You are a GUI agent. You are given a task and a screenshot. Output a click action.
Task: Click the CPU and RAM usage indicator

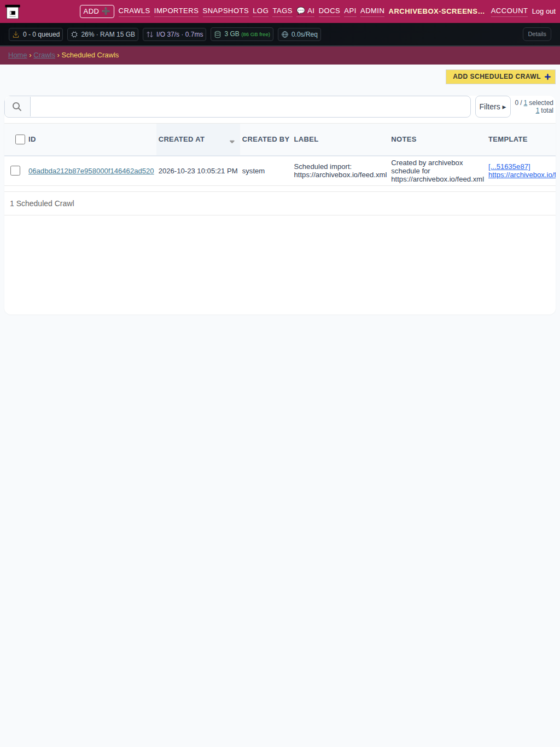coord(103,34)
